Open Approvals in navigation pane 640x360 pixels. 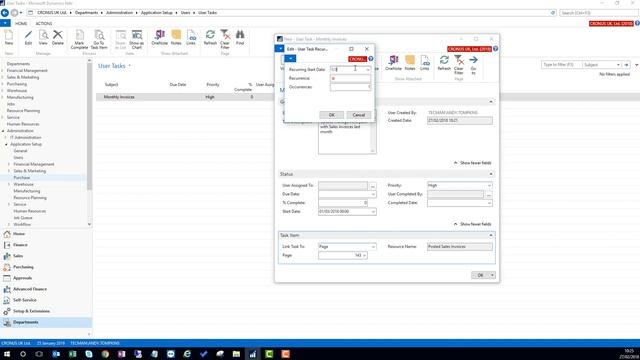(22, 278)
